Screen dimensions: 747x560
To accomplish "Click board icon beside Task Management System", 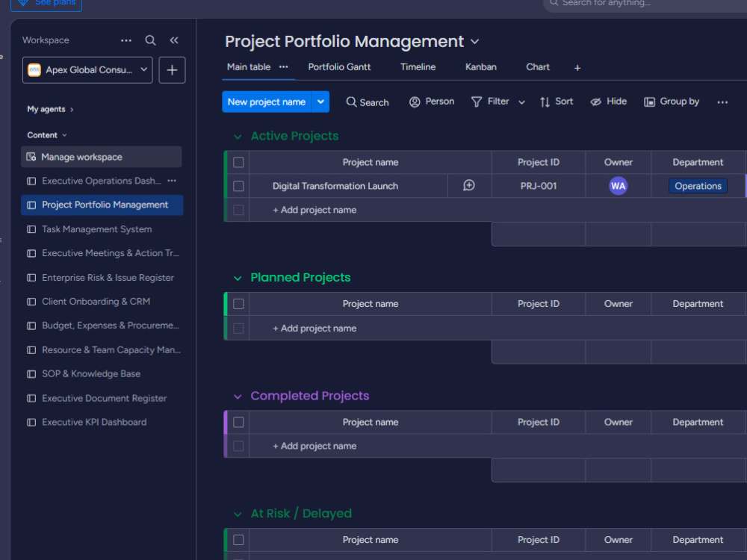I will pyautogui.click(x=31, y=229).
